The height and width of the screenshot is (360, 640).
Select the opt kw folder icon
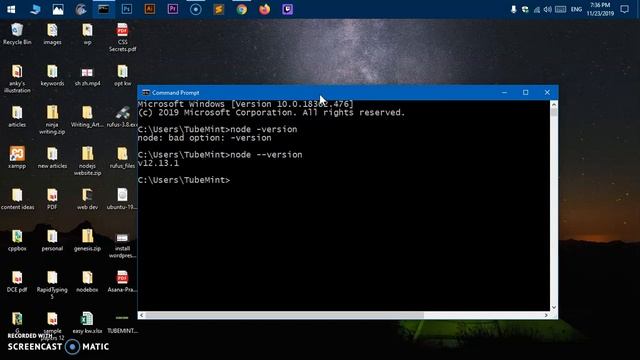point(122,76)
